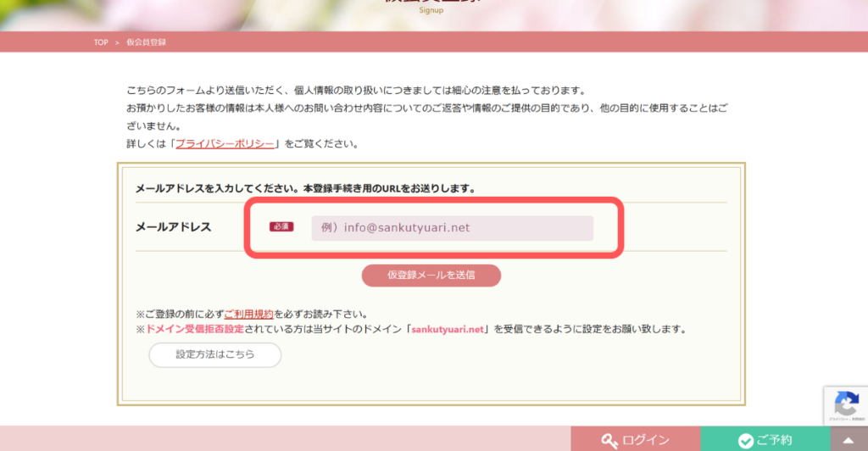The image size is (868, 451).
Task: Click the checkmark icon beside ご予約
Action: 746,440
